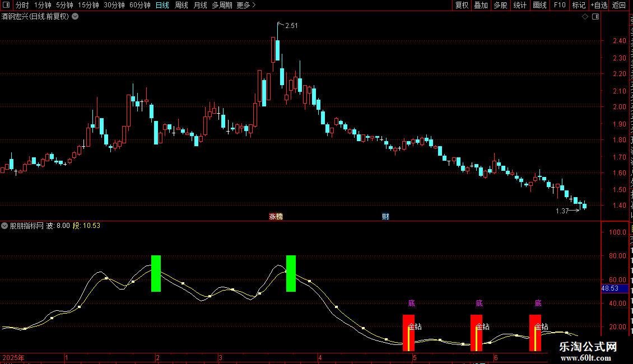Click the 标记 mark button

click(579, 5)
